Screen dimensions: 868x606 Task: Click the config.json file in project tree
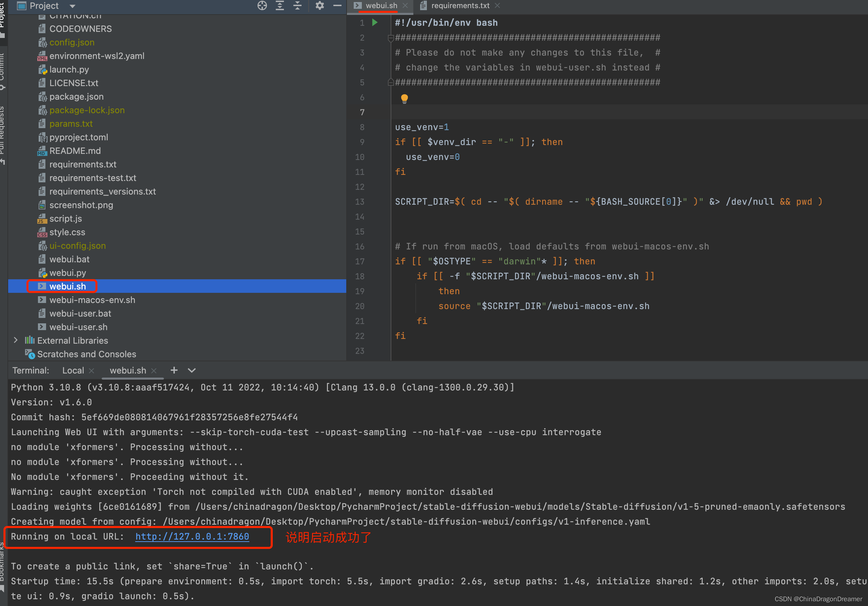pyautogui.click(x=71, y=42)
